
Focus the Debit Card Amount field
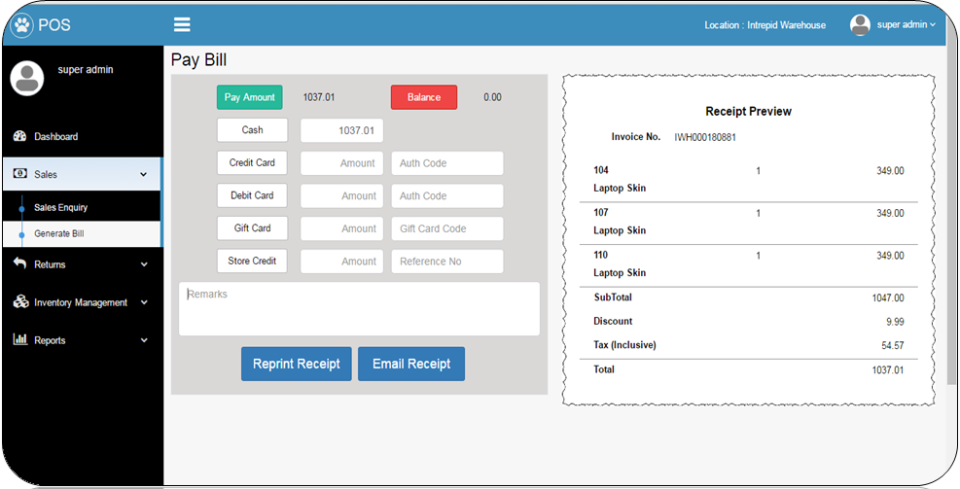(342, 196)
